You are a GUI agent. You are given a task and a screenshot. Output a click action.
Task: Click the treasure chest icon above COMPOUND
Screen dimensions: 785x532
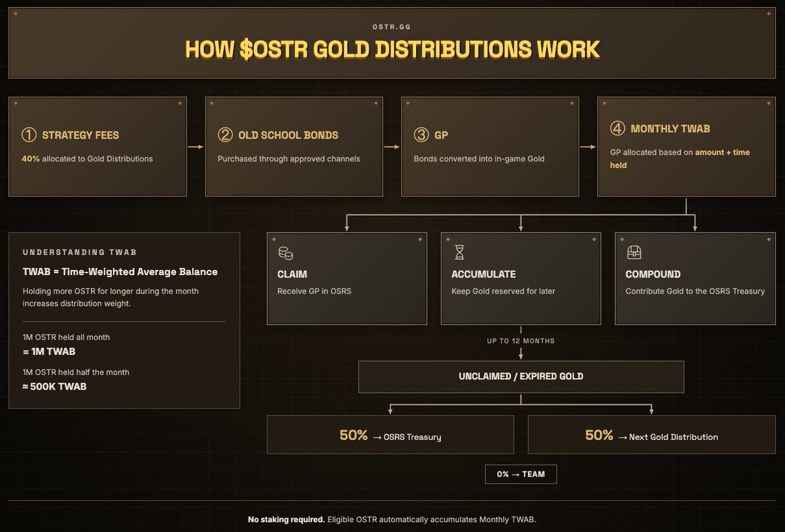point(633,252)
